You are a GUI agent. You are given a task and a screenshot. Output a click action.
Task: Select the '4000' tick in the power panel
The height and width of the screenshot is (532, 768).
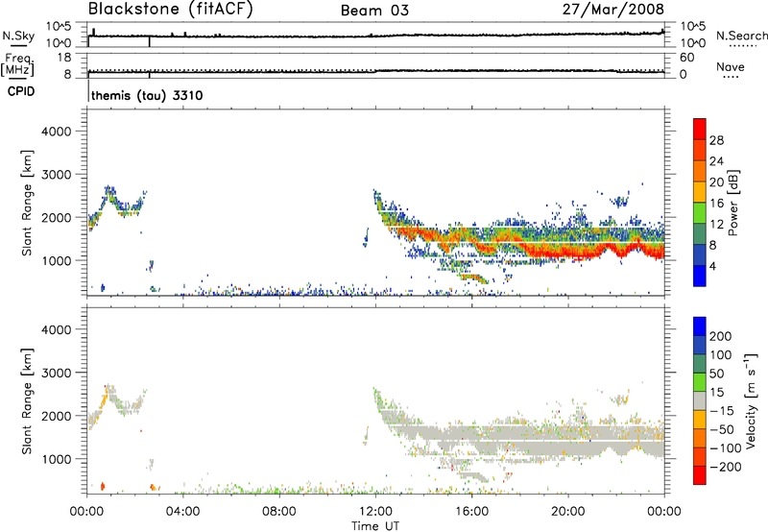[x=56, y=132]
